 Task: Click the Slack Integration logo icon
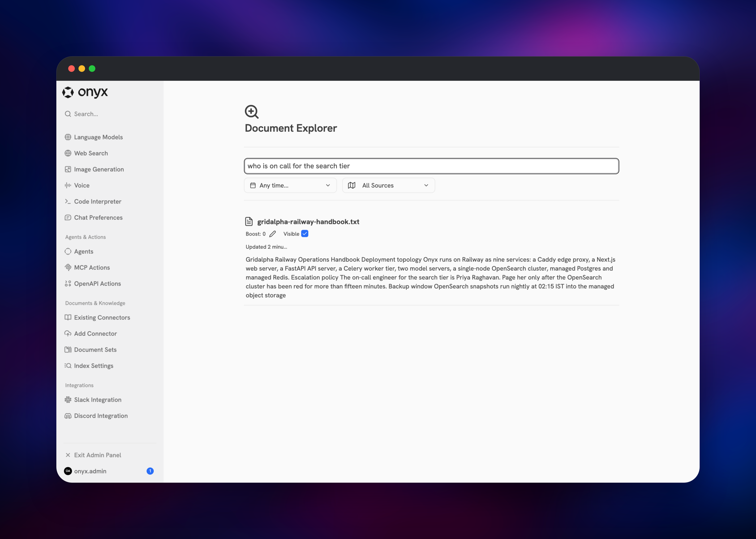(68, 400)
